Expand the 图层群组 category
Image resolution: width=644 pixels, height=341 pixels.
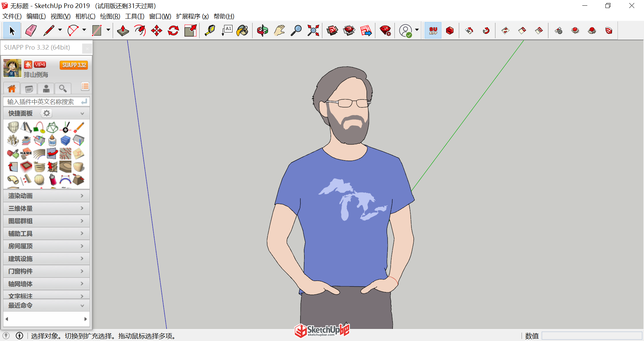pyautogui.click(x=46, y=221)
